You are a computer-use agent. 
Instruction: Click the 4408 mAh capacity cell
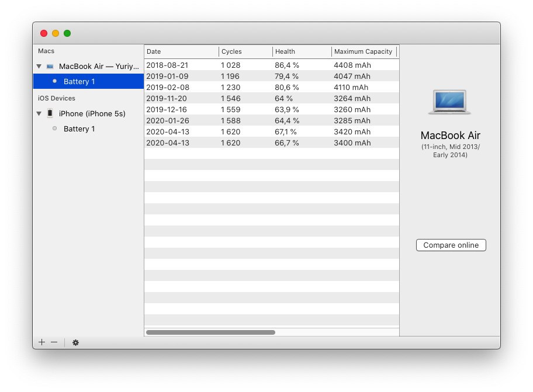click(352, 65)
